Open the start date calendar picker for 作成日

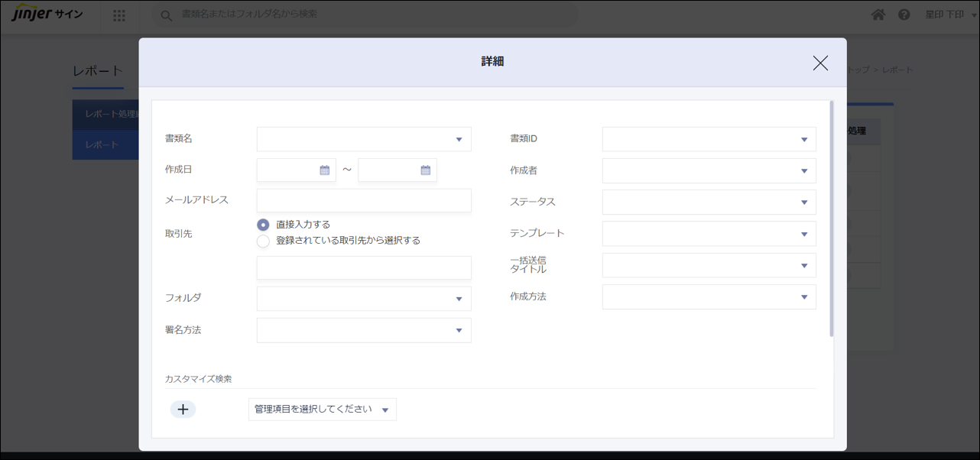[324, 170]
